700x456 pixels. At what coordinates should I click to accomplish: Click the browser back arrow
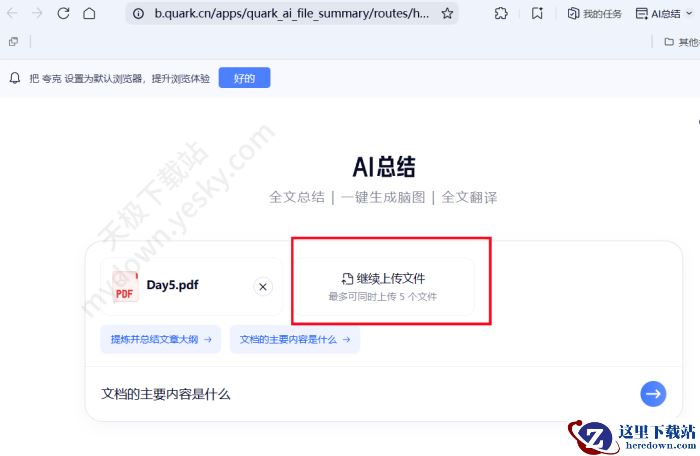pyautogui.click(x=12, y=13)
